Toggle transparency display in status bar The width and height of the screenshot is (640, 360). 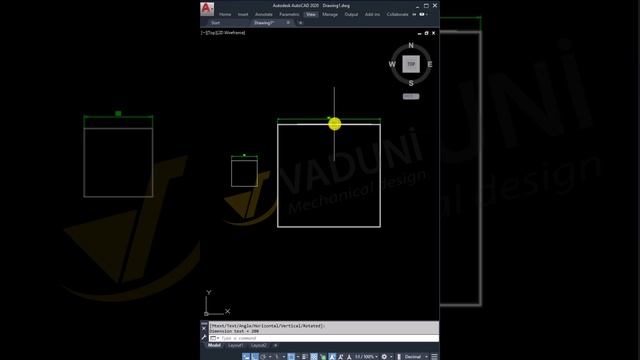pyautogui.click(x=314, y=357)
